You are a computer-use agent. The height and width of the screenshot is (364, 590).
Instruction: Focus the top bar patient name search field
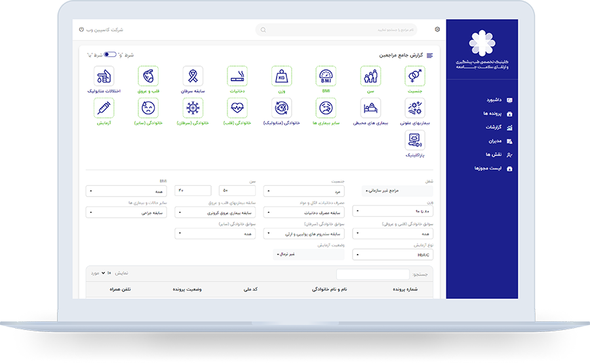pos(336,29)
